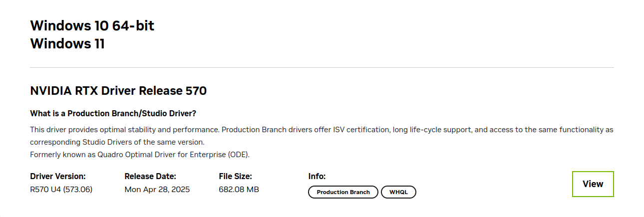Screen dimensions: 644x217
Task: Select the 682.08 MB file size value
Action: click(x=239, y=190)
